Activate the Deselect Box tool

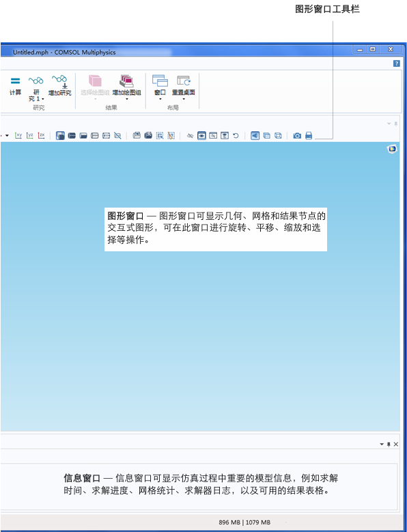coord(171,136)
